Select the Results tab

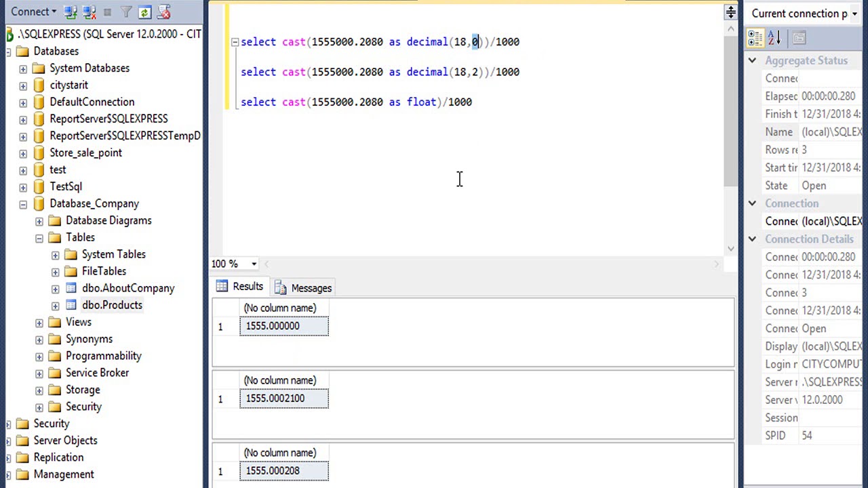[240, 287]
